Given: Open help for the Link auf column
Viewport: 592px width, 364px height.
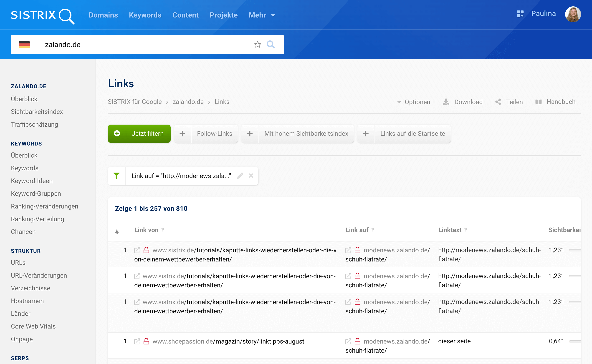Looking at the screenshot, I should point(373,230).
